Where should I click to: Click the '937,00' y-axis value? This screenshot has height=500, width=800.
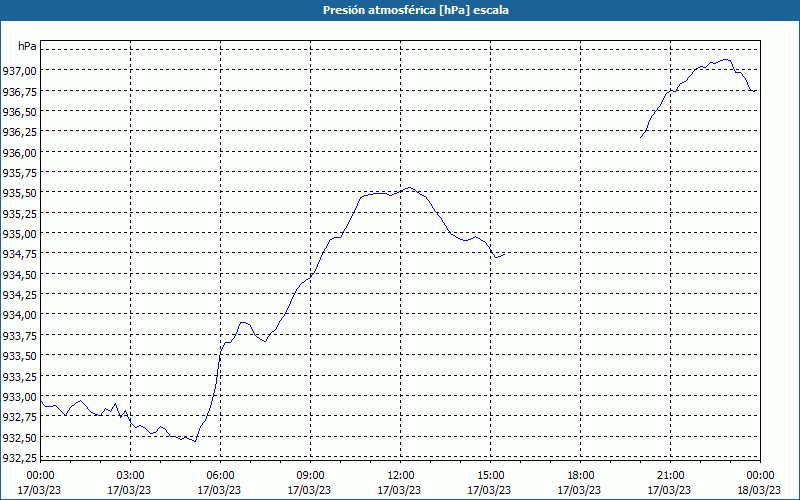coord(19,70)
